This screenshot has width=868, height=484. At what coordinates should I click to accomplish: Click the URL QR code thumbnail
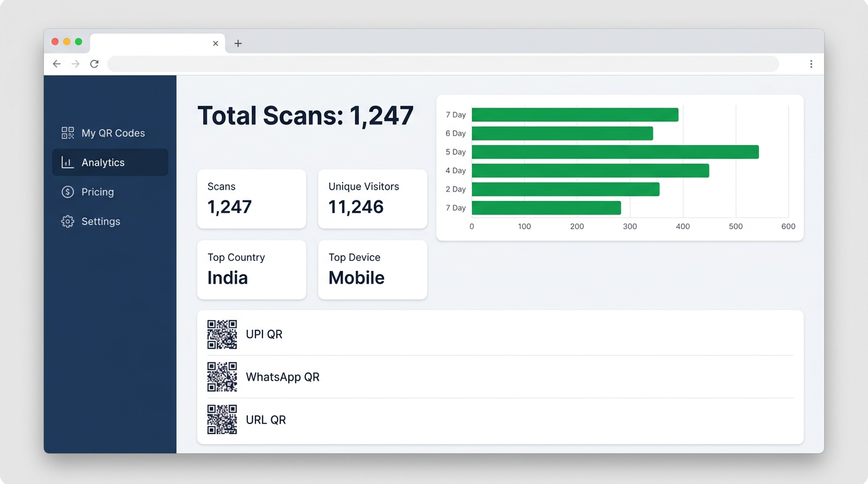(x=222, y=420)
